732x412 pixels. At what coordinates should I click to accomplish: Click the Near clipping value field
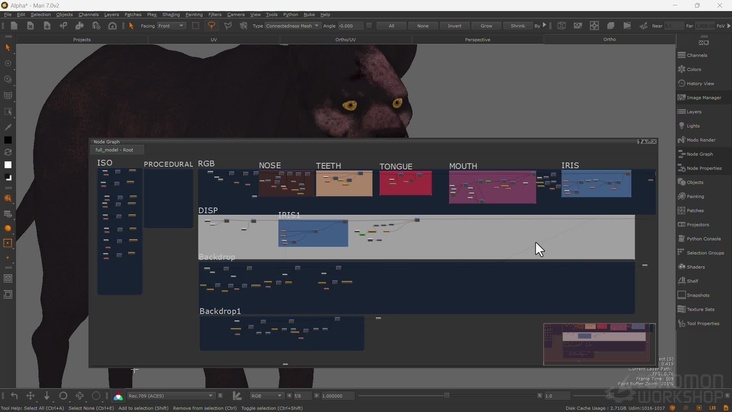pos(673,26)
